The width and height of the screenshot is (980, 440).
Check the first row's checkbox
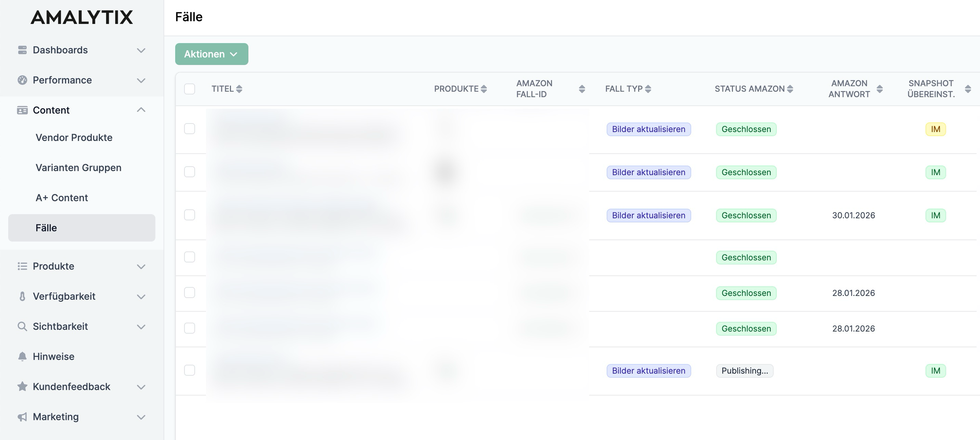click(190, 129)
